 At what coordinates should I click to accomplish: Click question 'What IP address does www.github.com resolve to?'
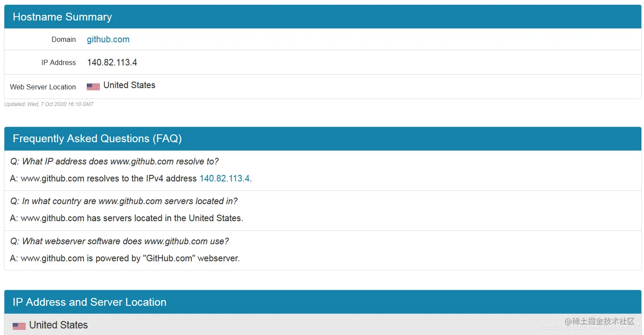[114, 161]
